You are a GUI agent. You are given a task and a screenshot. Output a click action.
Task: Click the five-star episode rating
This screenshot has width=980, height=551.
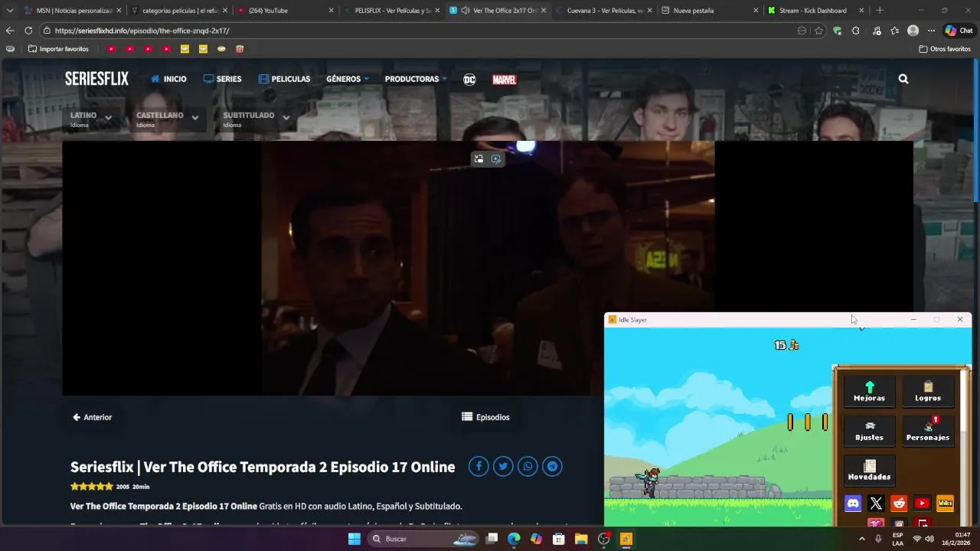click(92, 487)
